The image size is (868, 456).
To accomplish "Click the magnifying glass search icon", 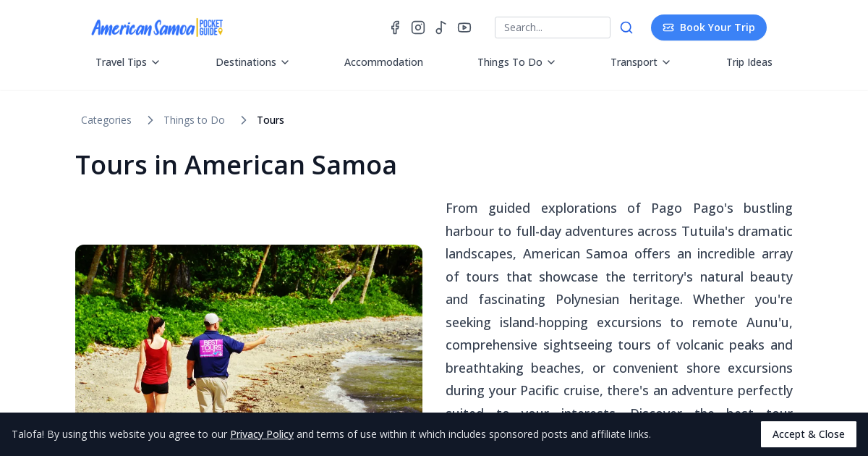I will click(x=626, y=28).
